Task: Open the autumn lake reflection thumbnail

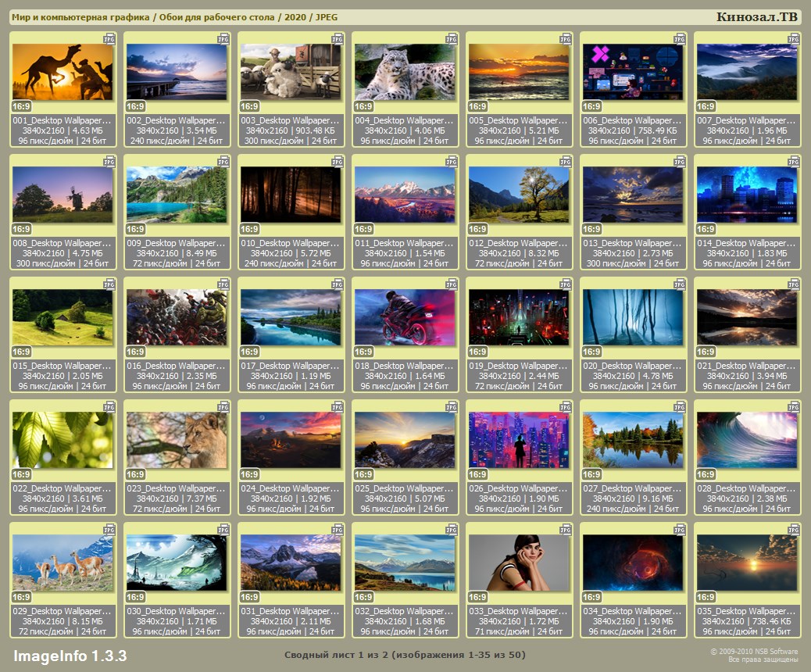Action: 633,440
